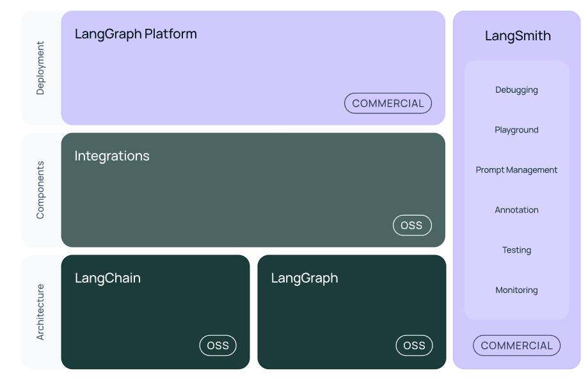Image resolution: width=588 pixels, height=380 pixels.
Task: Click the COMMERCIAL badge under LangSmith
Action: click(x=516, y=345)
